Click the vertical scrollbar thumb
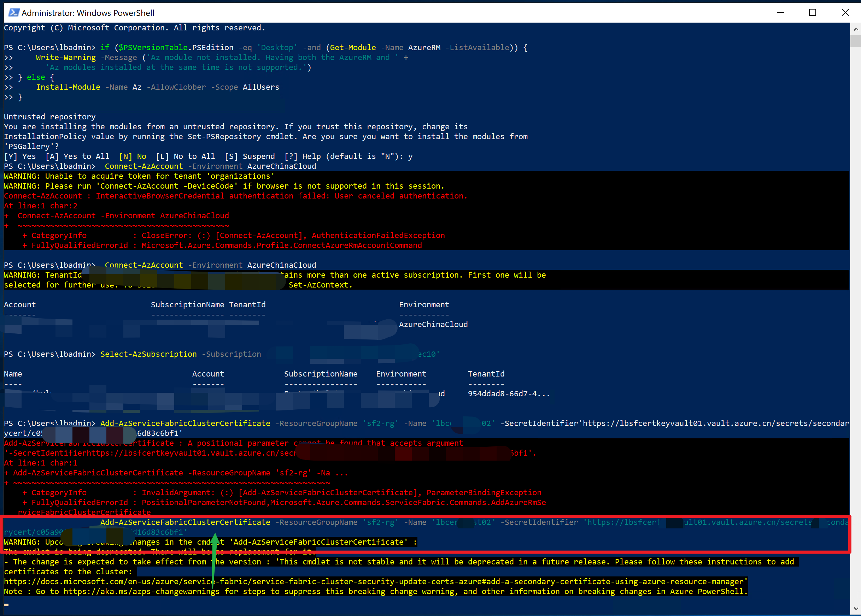Screen dimensions: 861x616 856,41
